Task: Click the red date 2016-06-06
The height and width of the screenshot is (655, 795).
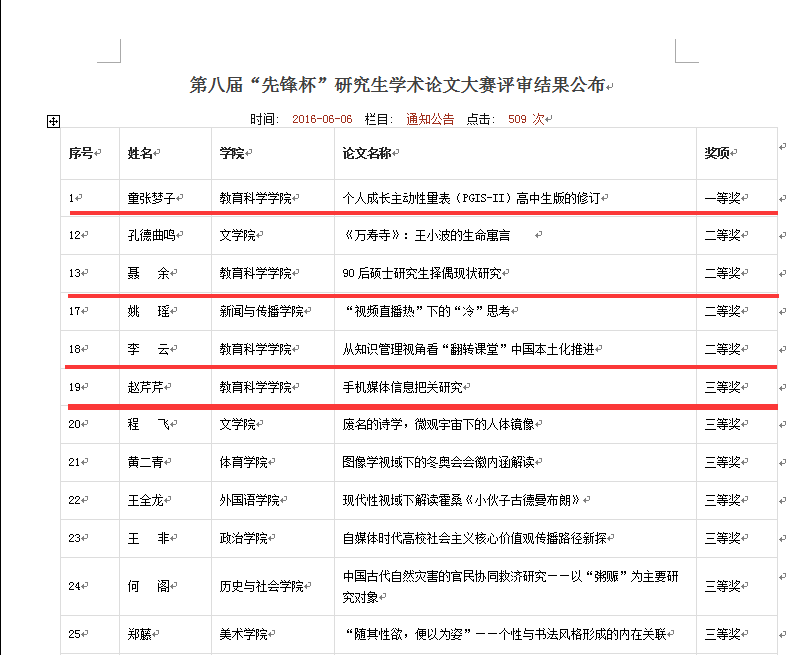Action: click(322, 119)
